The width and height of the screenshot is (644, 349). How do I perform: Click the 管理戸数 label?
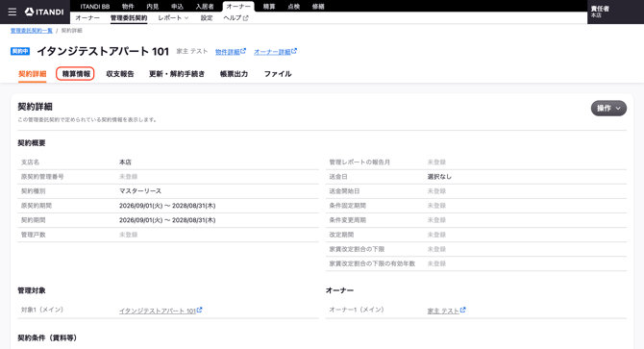(x=34, y=235)
